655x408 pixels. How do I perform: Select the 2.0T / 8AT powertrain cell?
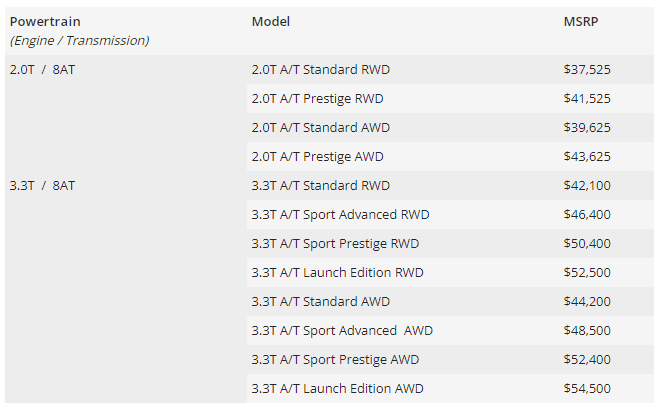(x=42, y=70)
